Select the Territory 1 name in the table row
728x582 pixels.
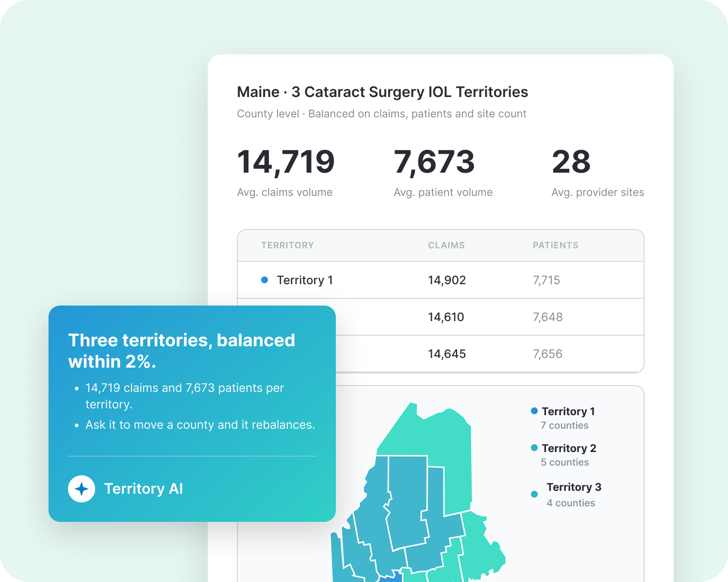click(305, 280)
